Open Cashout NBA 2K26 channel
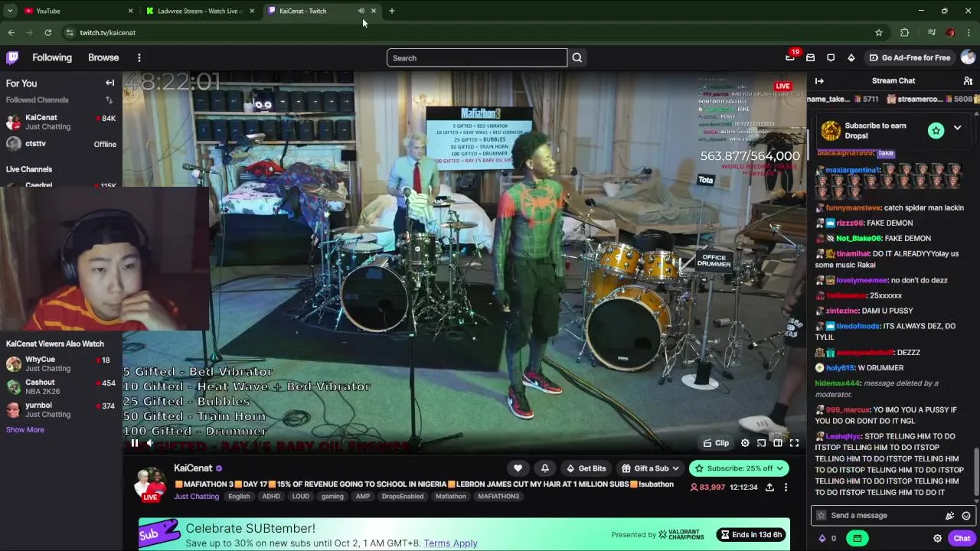 pos(61,386)
